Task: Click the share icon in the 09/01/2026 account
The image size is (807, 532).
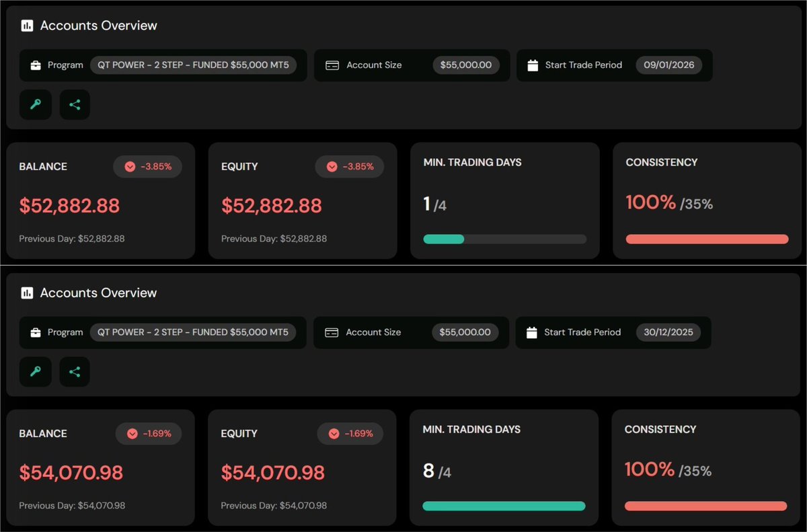Action: click(x=75, y=105)
